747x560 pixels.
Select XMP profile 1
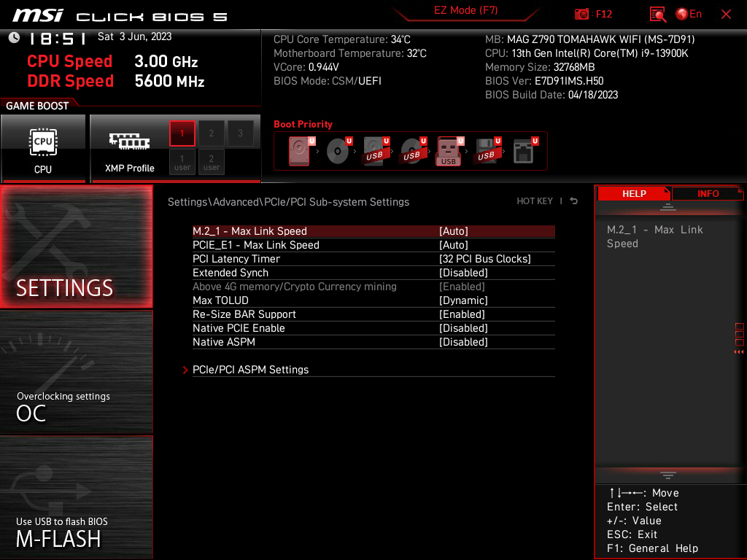(x=182, y=133)
